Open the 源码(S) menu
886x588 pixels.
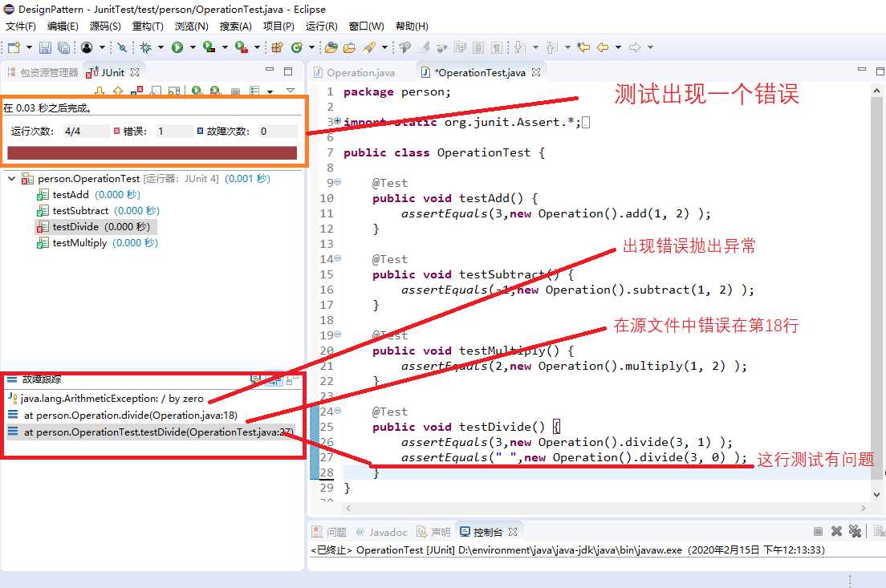coord(105,26)
